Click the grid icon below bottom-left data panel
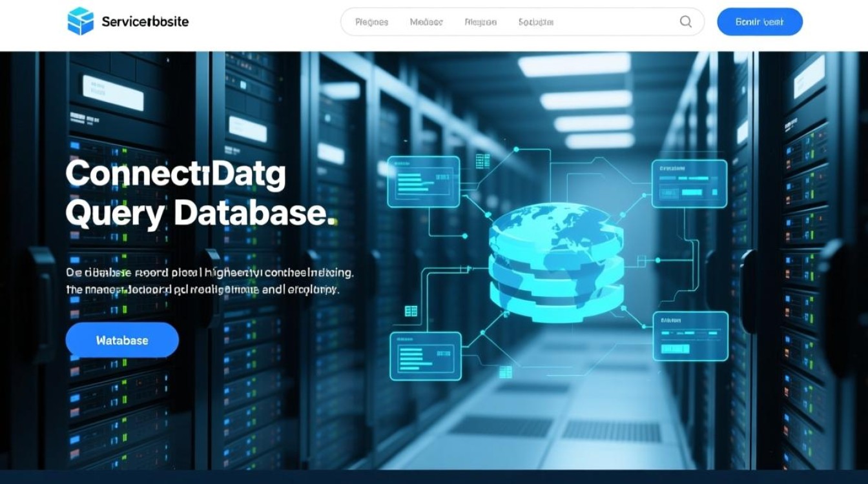This screenshot has height=484, width=868. [505, 372]
